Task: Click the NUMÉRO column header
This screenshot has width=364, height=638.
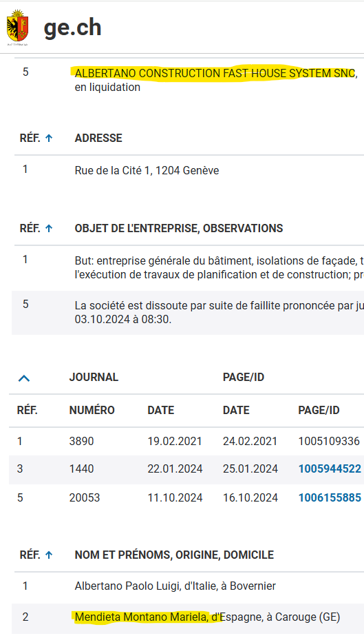Action: (x=92, y=410)
